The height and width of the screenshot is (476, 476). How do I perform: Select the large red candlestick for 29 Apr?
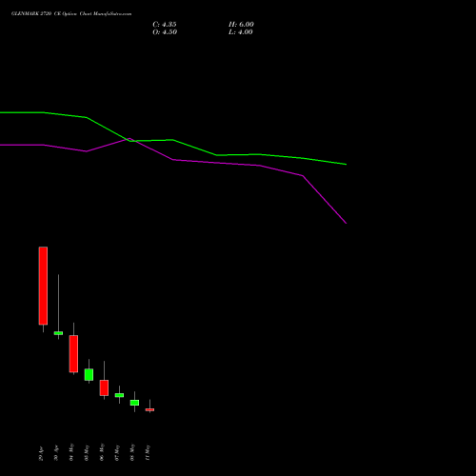43,286
